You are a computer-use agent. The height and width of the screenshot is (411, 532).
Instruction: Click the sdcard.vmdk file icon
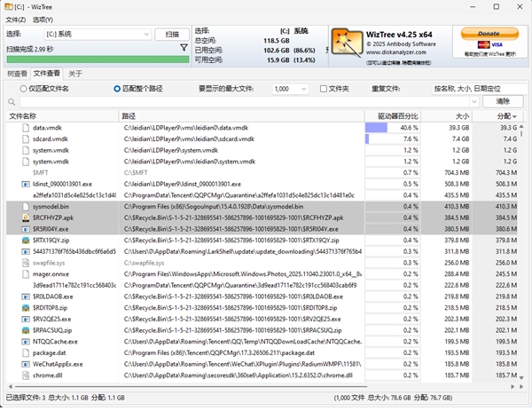pos(26,139)
